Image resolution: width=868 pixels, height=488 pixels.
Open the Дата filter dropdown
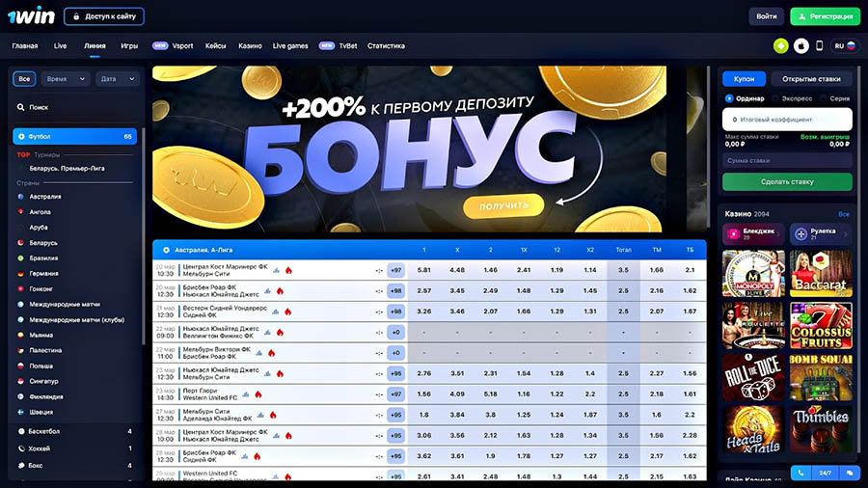112,79
